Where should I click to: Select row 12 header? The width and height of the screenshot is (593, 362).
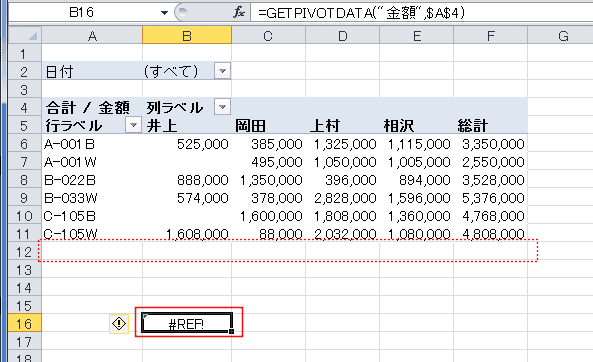[x=24, y=252]
